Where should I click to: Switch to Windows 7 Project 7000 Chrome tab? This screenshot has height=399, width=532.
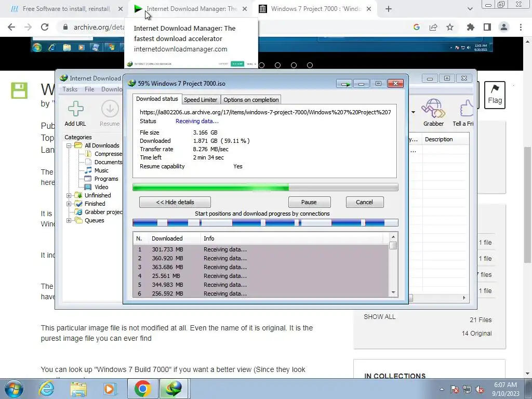coord(315,9)
